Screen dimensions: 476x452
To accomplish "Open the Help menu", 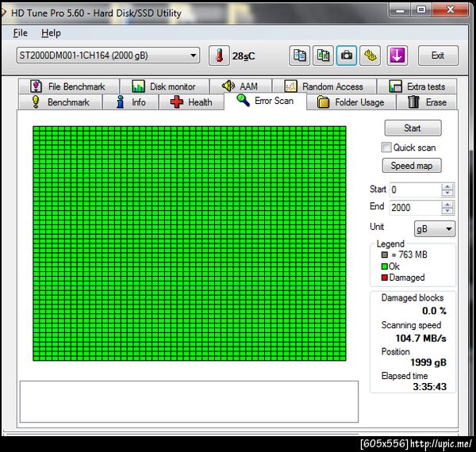I will pyautogui.click(x=51, y=33).
